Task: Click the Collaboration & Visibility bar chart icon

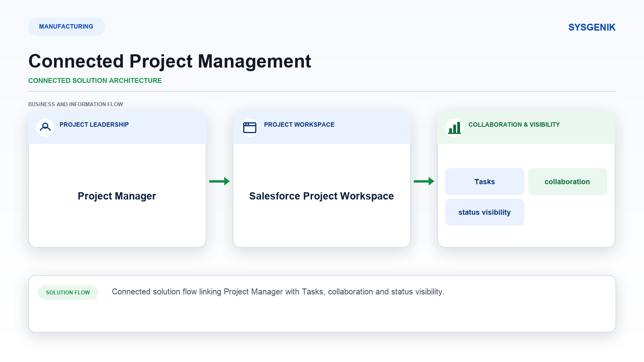Action: (454, 128)
